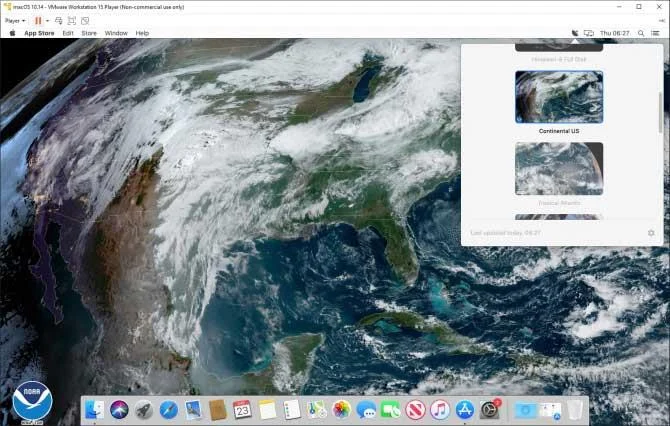Open the Window menu
This screenshot has height=426, width=670.
click(116, 33)
